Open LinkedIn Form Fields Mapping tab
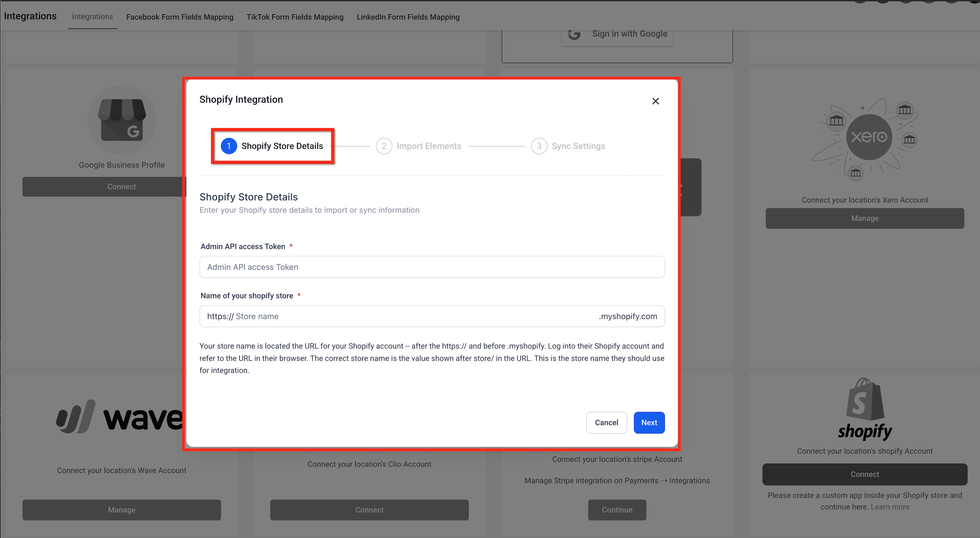The height and width of the screenshot is (538, 980). point(408,17)
